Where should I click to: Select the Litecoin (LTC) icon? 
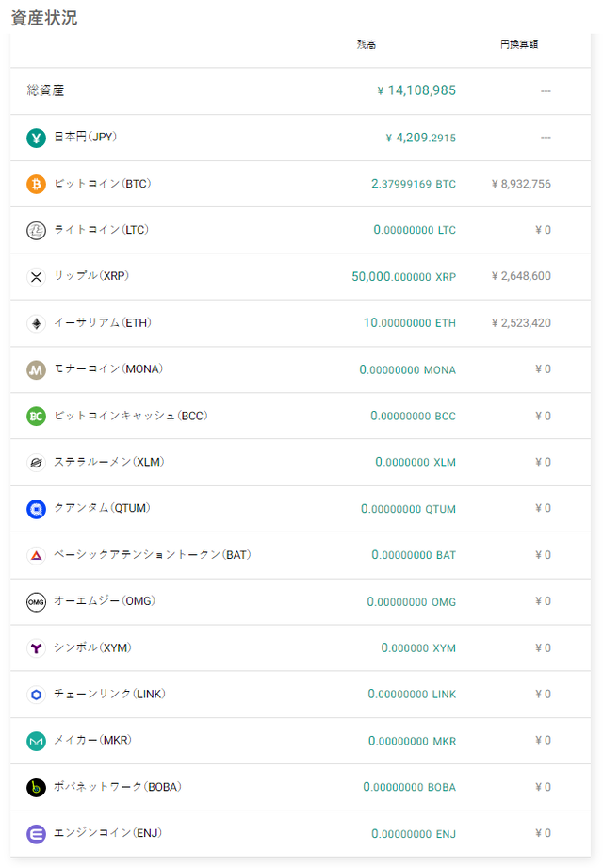(36, 230)
